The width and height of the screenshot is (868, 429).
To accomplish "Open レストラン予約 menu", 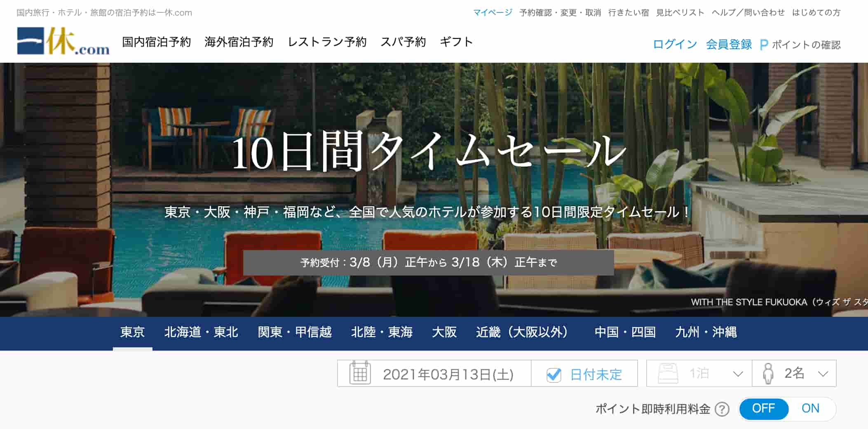I will coord(327,42).
